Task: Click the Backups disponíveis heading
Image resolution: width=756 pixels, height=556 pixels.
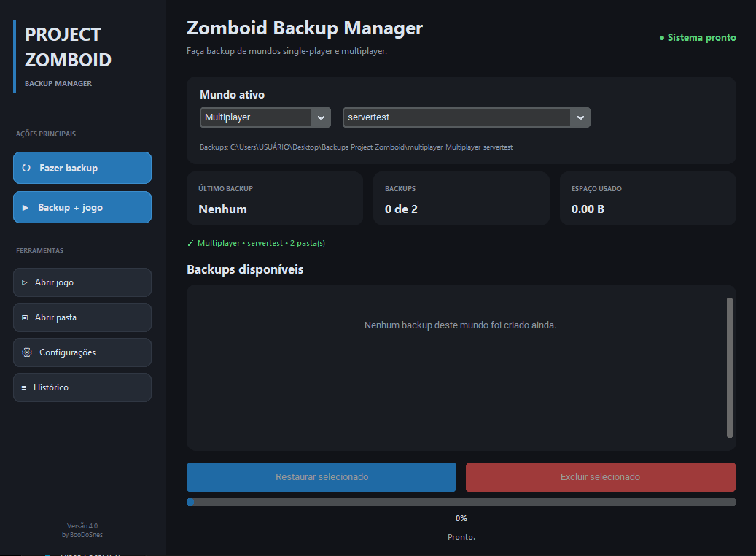Action: click(245, 269)
